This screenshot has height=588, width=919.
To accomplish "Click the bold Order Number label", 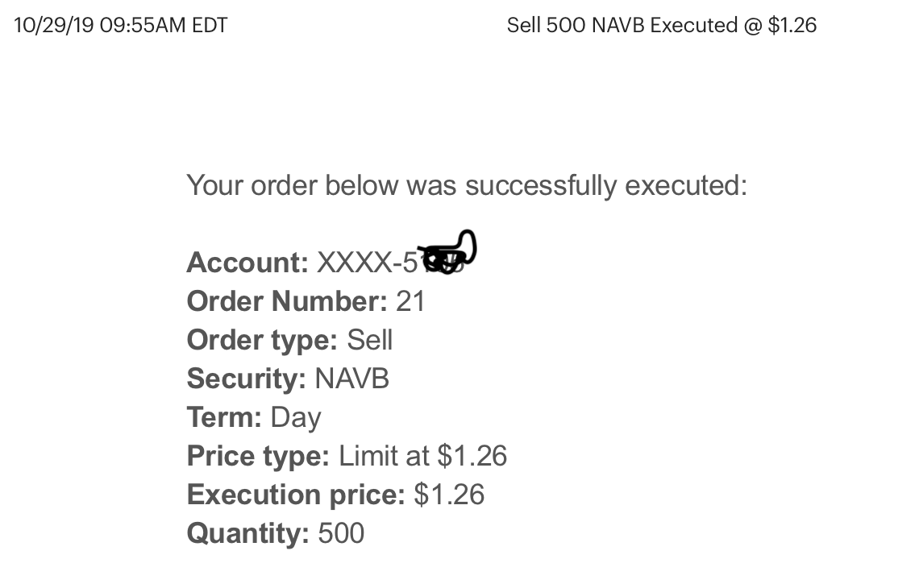I will (x=287, y=301).
